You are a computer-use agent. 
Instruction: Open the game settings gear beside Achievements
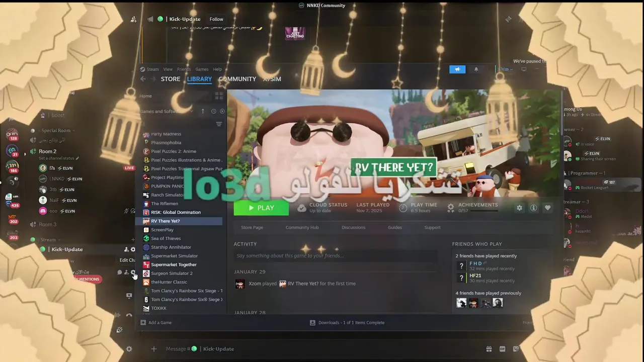pos(519,208)
